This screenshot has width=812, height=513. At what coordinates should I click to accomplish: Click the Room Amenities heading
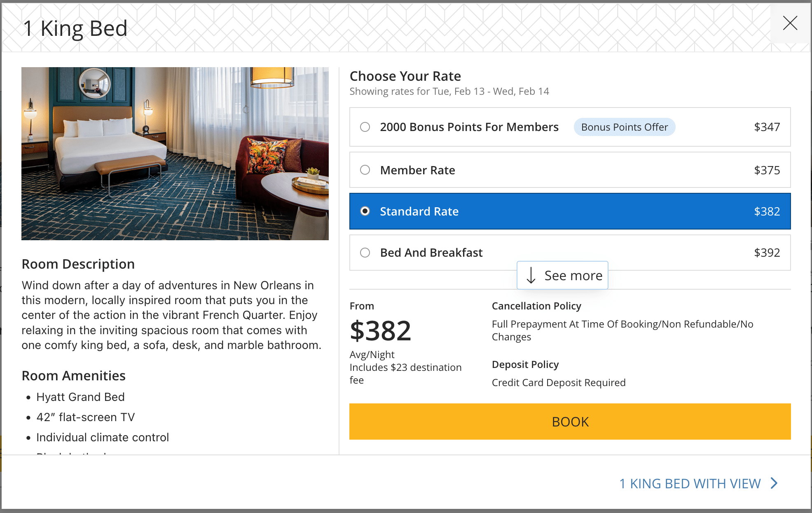(x=73, y=376)
